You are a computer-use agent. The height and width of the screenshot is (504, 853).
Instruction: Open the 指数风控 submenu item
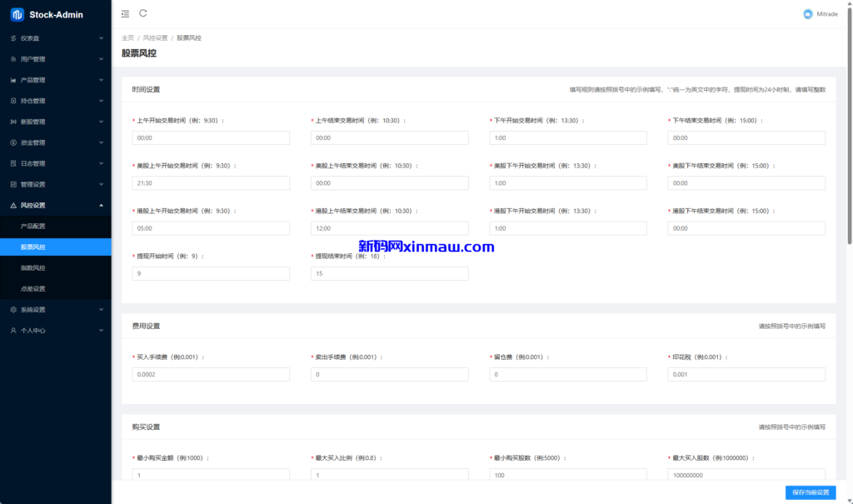coord(33,267)
